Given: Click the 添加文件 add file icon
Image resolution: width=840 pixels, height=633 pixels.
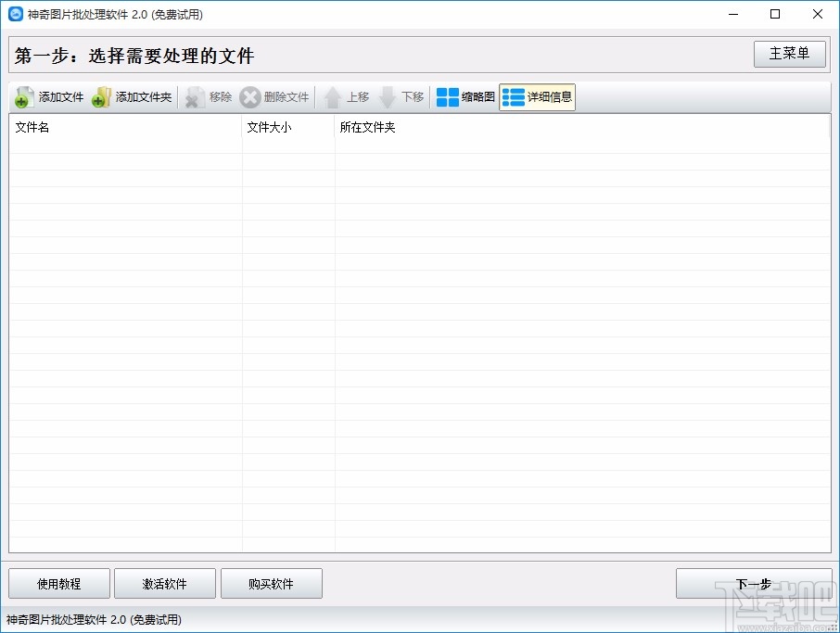Looking at the screenshot, I should click(x=22, y=96).
